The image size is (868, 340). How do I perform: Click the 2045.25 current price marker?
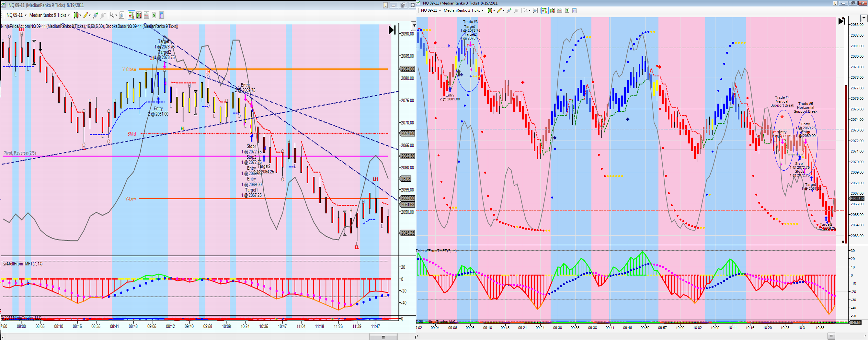(x=407, y=233)
